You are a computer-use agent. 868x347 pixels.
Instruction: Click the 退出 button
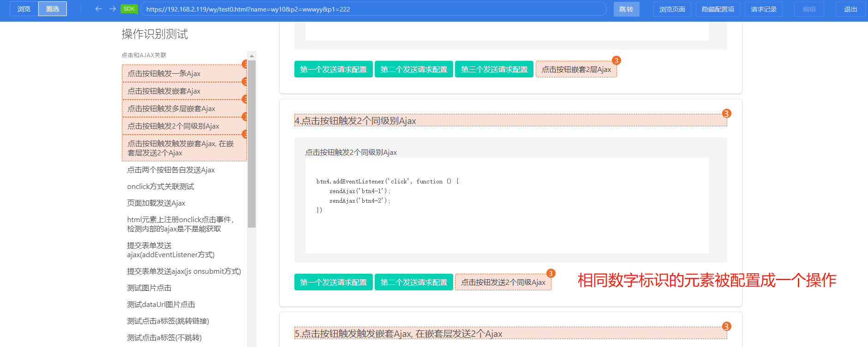850,9
